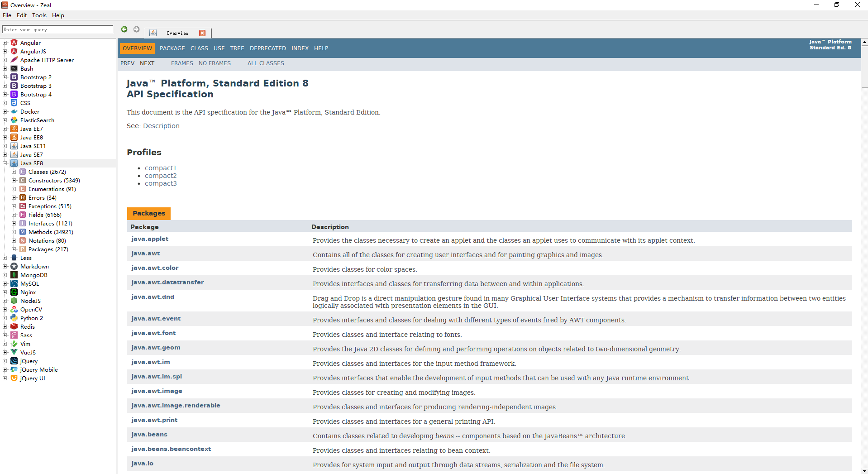Screen dimensions: 868x474
Task: Open the compact2 profile link
Action: (161, 176)
